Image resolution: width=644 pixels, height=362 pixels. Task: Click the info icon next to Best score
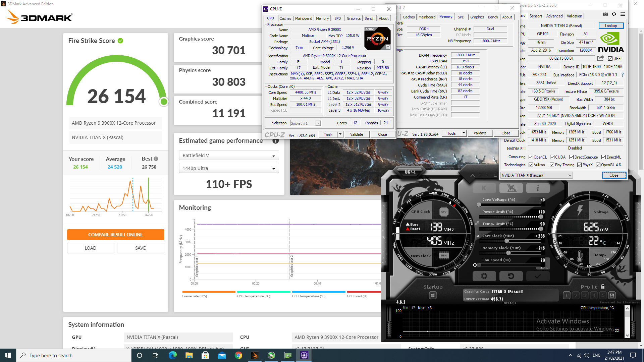click(x=156, y=159)
